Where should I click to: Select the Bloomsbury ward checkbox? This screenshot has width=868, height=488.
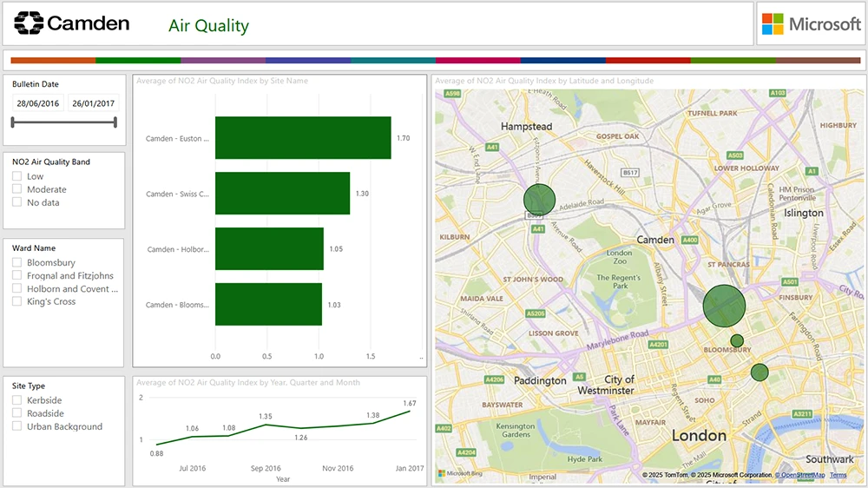coord(17,262)
